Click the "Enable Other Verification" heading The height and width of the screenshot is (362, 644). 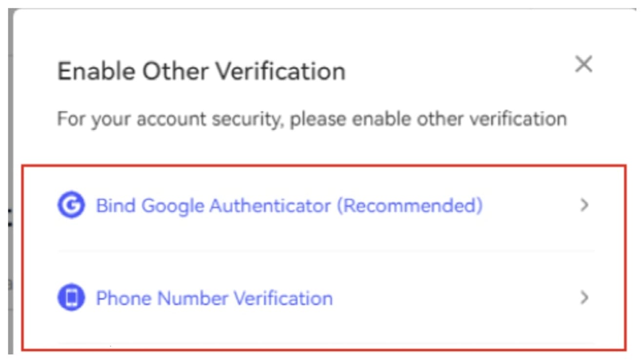pyautogui.click(x=201, y=71)
